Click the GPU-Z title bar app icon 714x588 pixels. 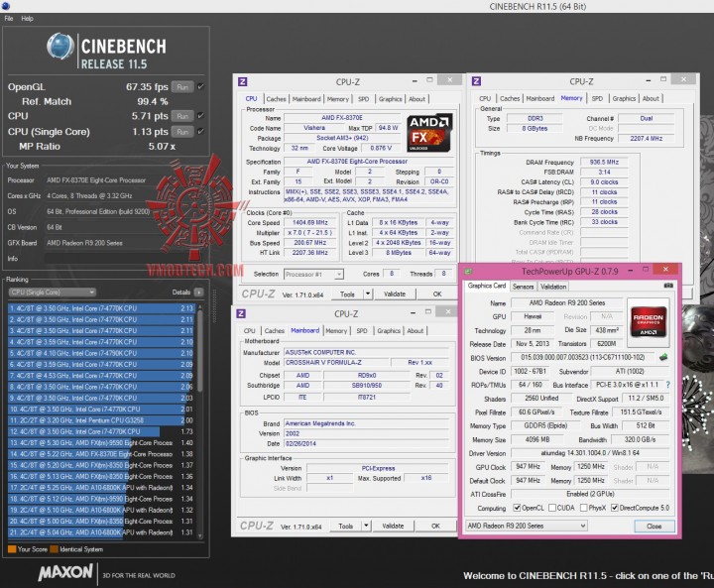[468, 271]
